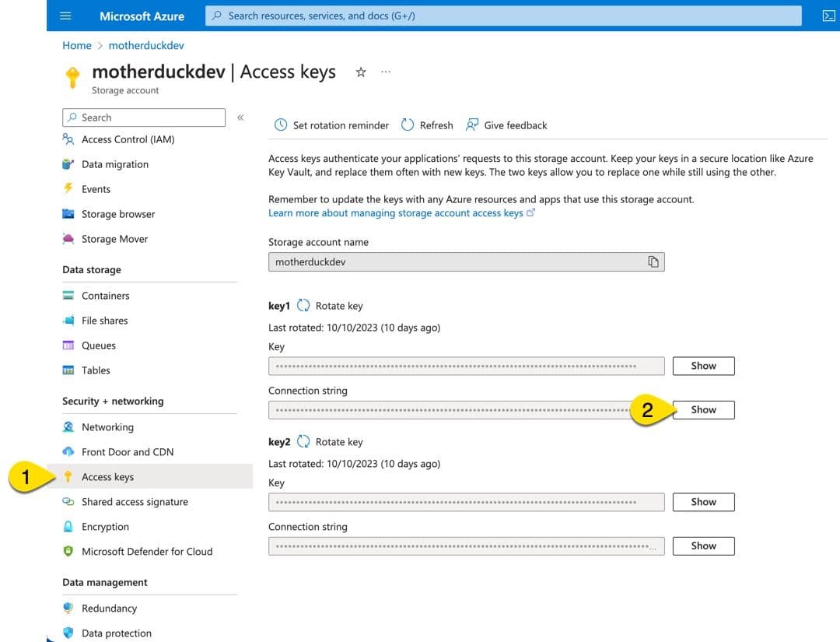This screenshot has height=642, width=840.
Task: Copy the storage account name
Action: tap(654, 262)
